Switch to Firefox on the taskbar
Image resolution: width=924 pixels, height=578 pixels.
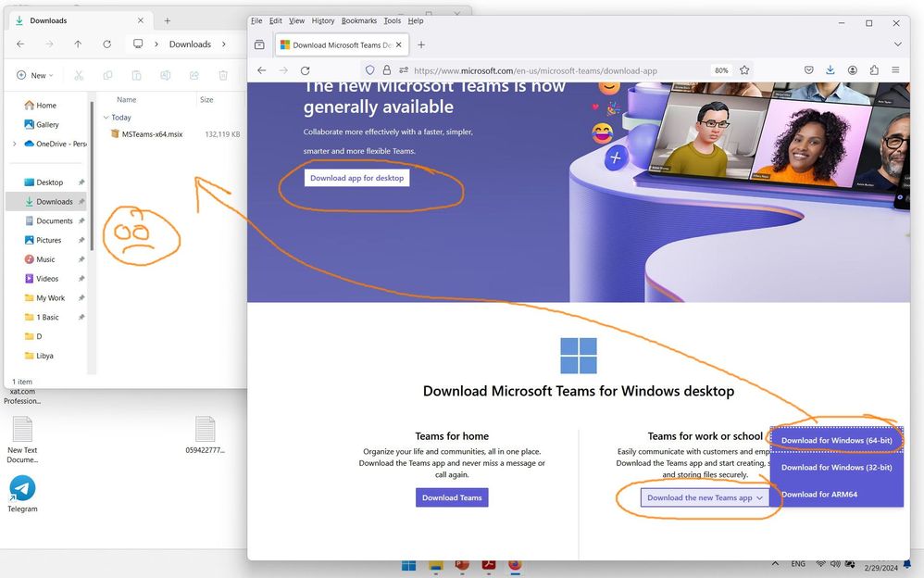point(515,566)
